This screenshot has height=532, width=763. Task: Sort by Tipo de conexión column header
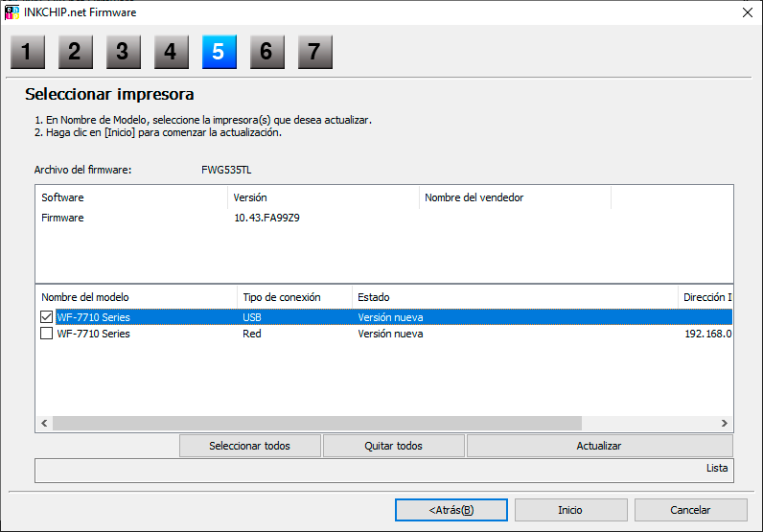point(294,297)
